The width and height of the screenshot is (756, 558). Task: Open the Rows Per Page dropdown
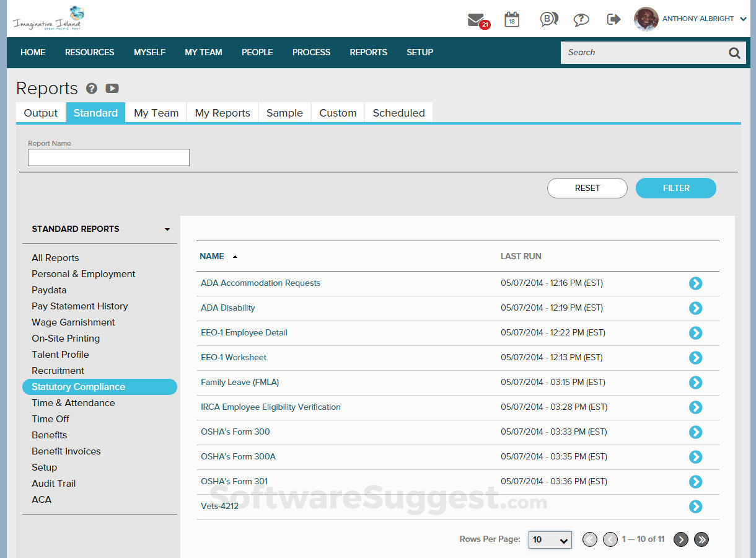(550, 539)
